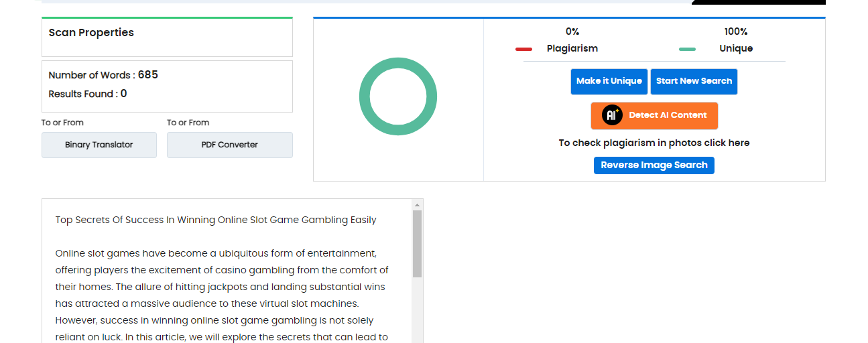The image size is (868, 343).
Task: Open Detect AI Content tool
Action: click(654, 115)
